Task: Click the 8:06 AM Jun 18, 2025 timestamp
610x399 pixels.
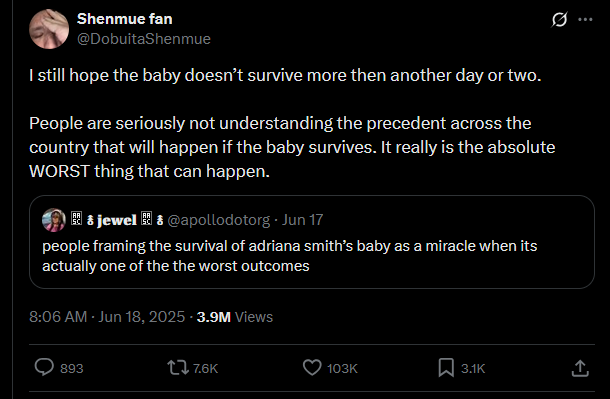Action: [x=107, y=317]
